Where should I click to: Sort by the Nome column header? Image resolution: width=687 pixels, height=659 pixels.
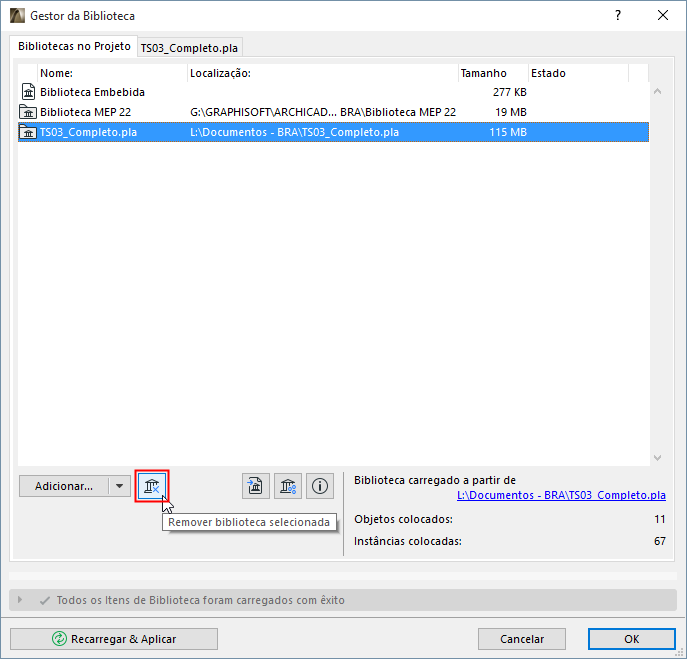click(113, 73)
